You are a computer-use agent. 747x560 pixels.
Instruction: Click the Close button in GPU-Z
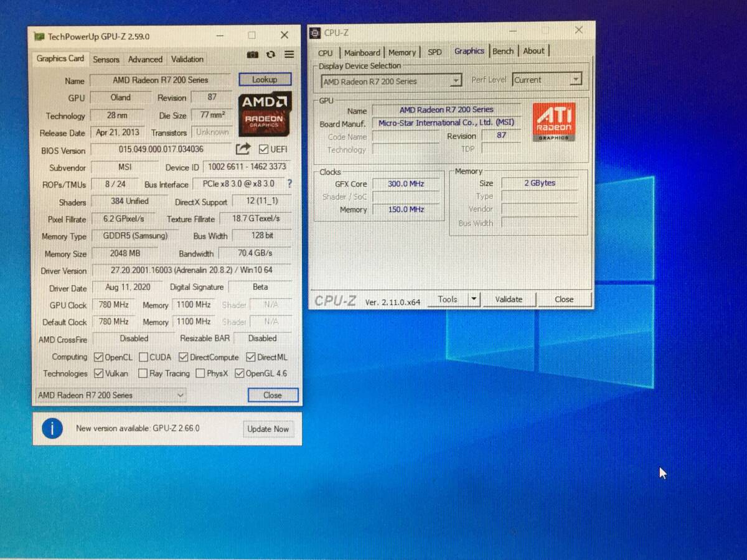pos(273,395)
